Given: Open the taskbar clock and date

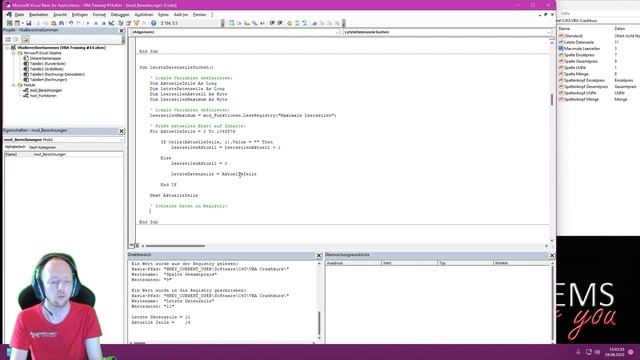Looking at the screenshot, I should 616,352.
